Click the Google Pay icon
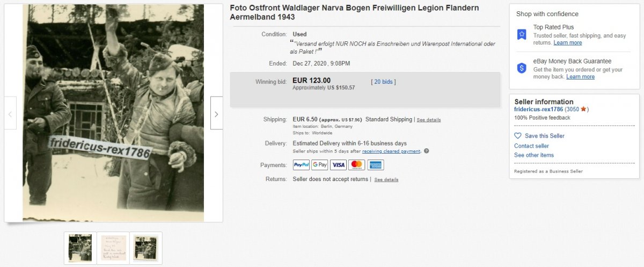644x267 pixels. point(319,165)
